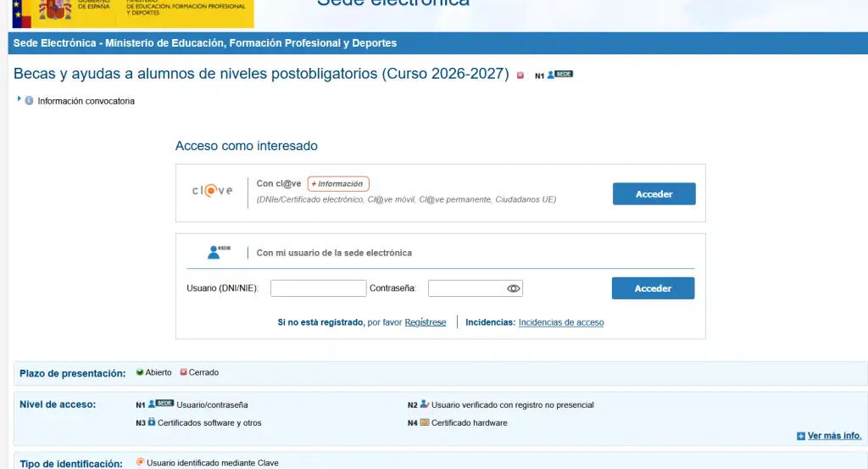Click the green Abierto status icon

pos(140,372)
